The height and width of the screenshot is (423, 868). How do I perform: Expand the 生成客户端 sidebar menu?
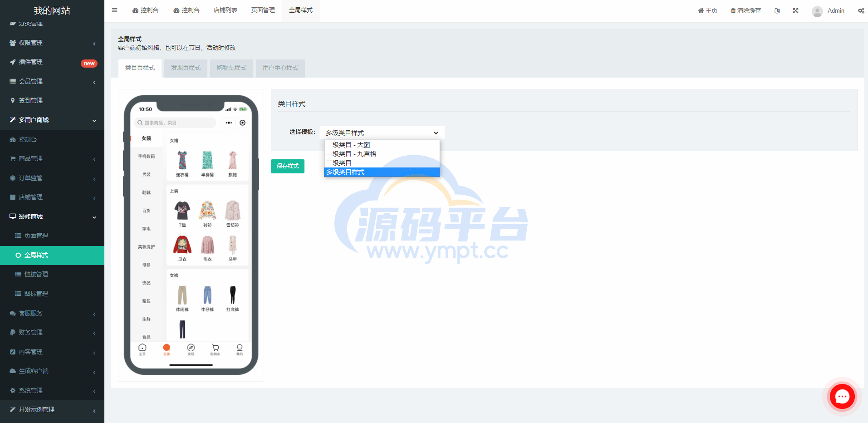click(52, 371)
